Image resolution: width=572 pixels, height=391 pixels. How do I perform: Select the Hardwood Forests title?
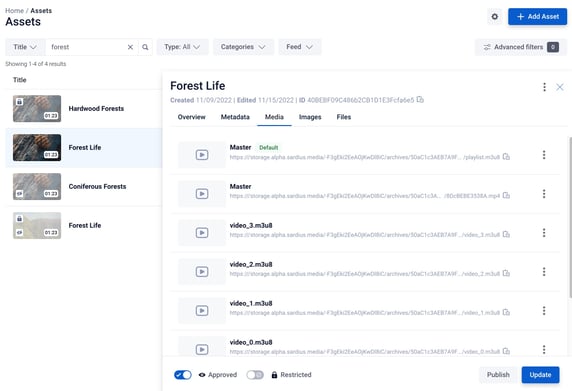tap(96, 108)
